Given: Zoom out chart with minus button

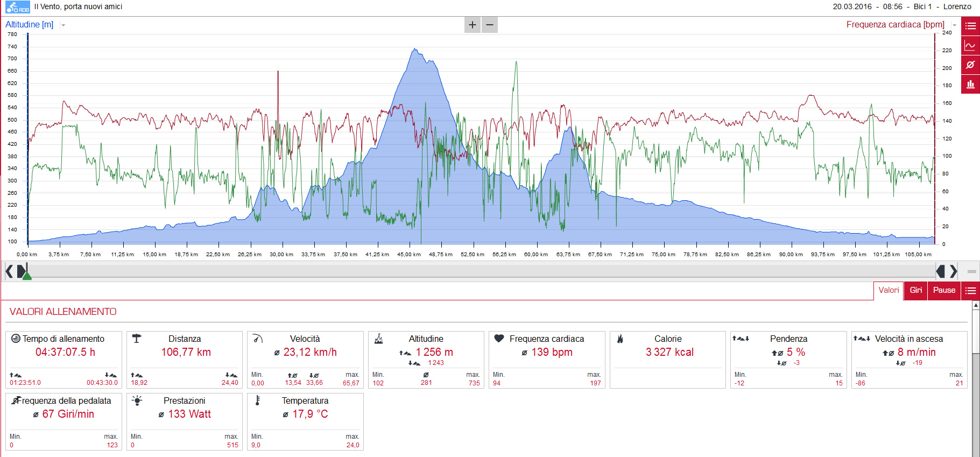Looking at the screenshot, I should click(x=490, y=25).
